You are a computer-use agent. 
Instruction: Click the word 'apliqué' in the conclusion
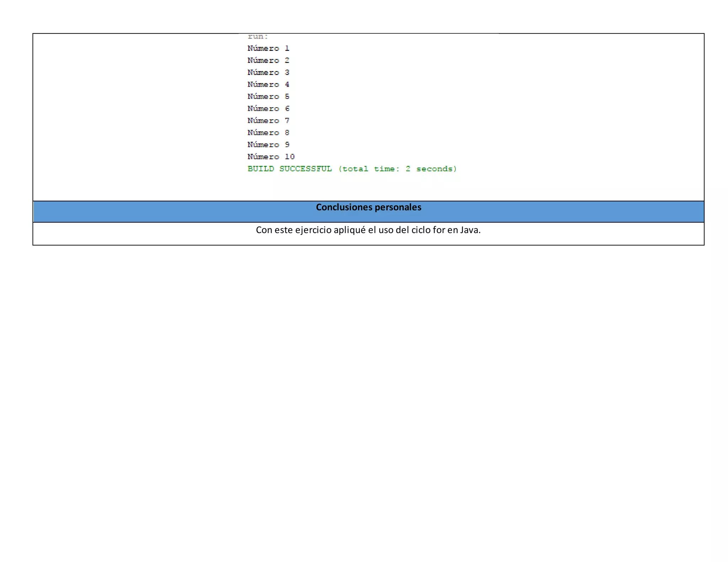(349, 230)
